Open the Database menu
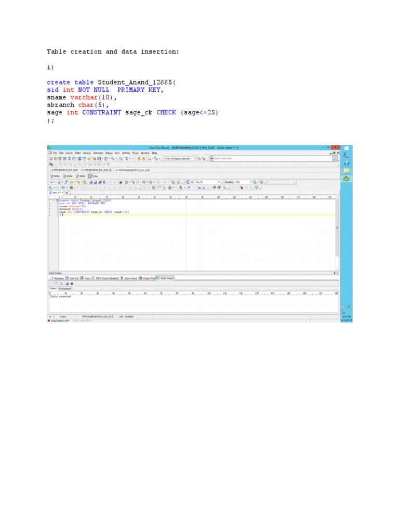The image size is (399, 532). tap(98, 153)
